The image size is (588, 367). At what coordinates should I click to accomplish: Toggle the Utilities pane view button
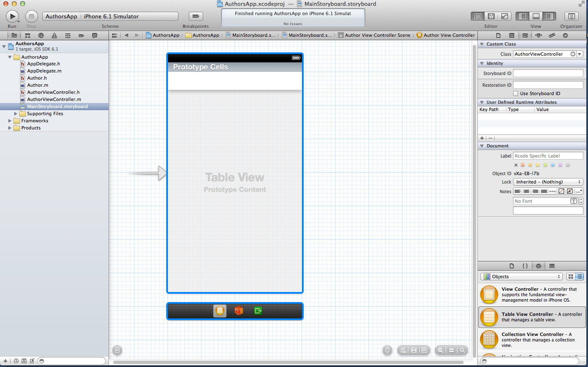coord(549,16)
